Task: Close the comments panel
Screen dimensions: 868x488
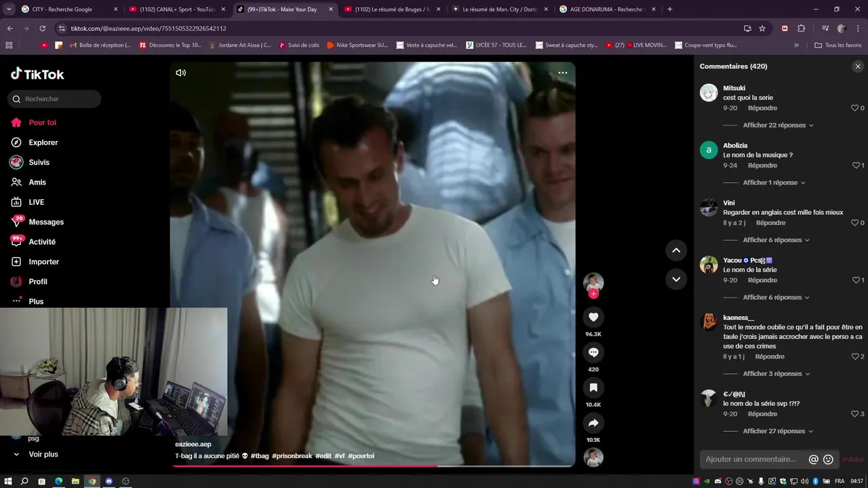Action: point(858,66)
